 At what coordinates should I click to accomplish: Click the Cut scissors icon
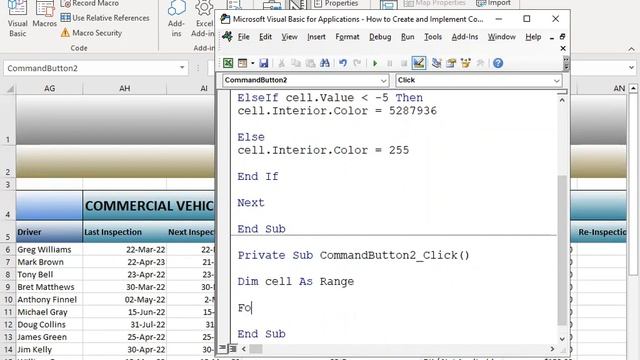pyautogui.click(x=281, y=63)
